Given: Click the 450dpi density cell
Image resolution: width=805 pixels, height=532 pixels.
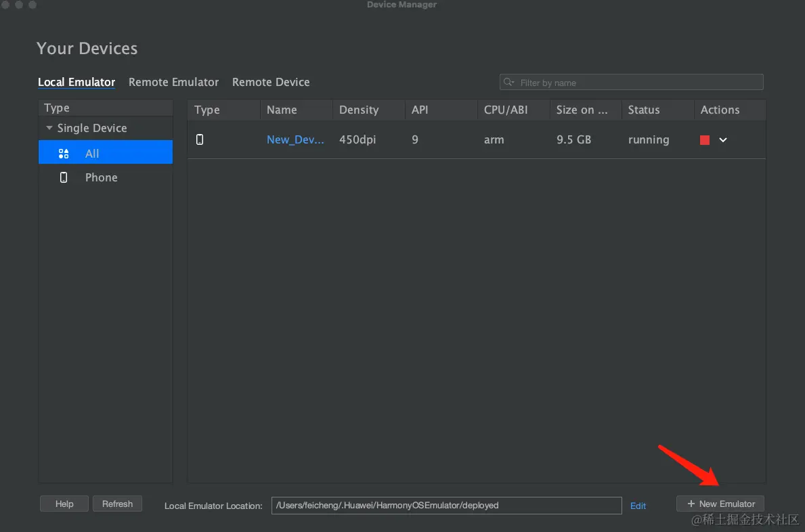Looking at the screenshot, I should click(x=357, y=139).
